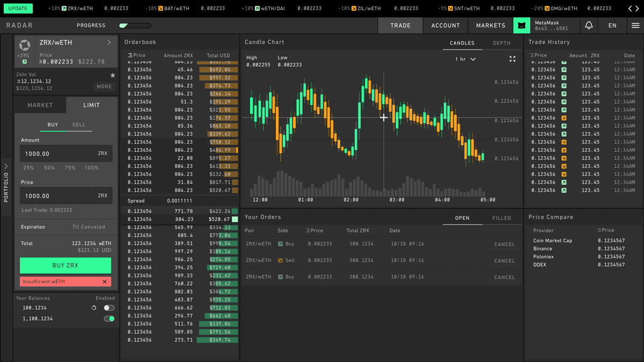Set amount to 25%
This screenshot has height=362, width=644.
coord(28,168)
